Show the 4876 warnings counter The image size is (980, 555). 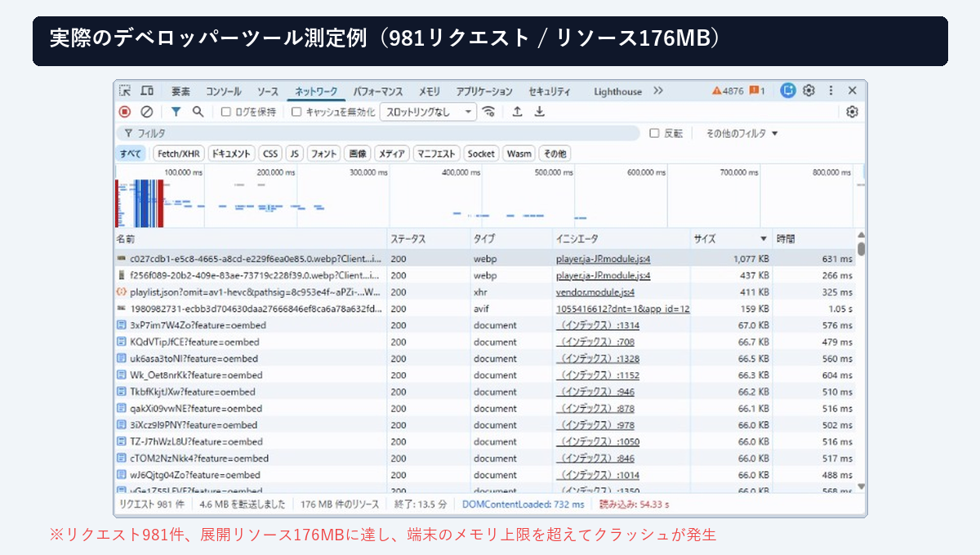point(728,91)
